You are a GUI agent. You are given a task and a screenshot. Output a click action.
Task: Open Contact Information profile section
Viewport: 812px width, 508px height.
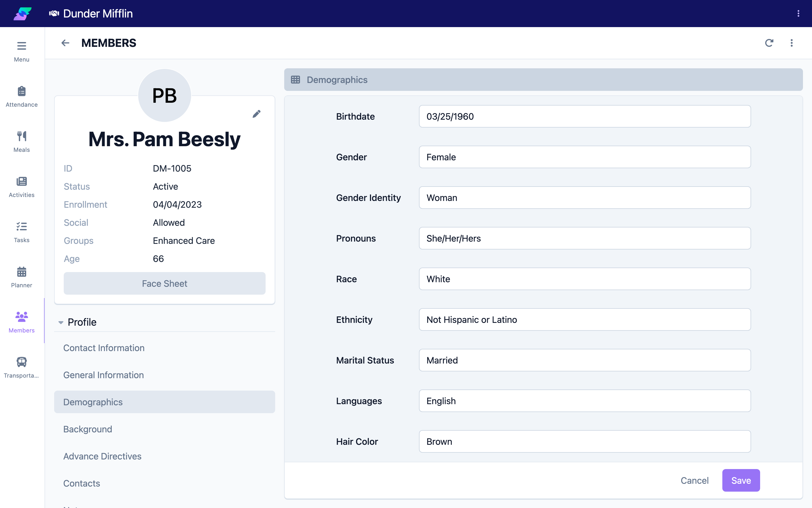(164, 348)
